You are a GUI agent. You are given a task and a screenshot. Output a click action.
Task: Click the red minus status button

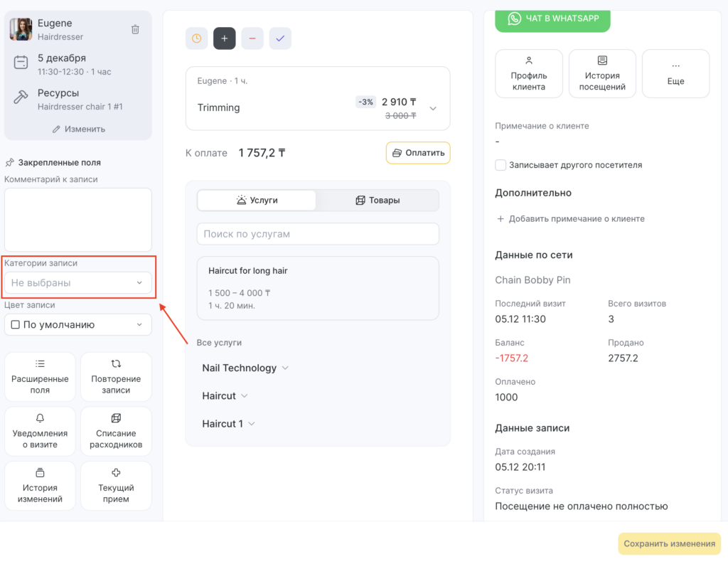(252, 38)
